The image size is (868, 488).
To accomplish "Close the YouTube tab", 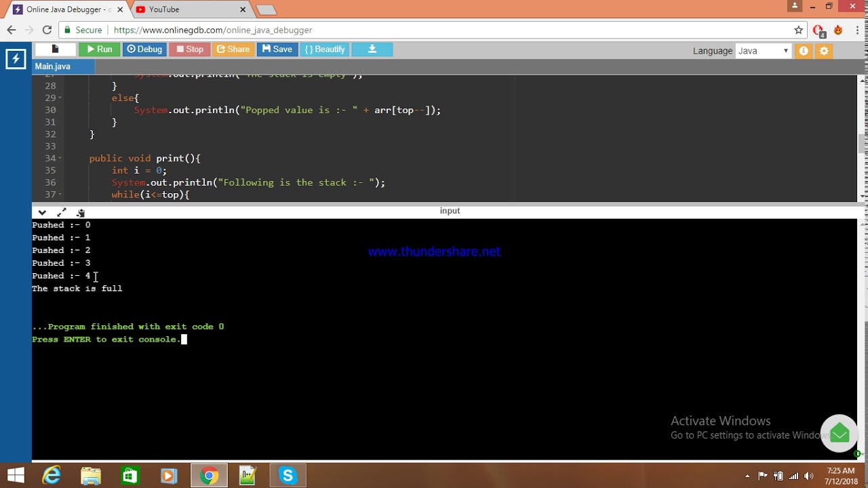I will [x=243, y=9].
